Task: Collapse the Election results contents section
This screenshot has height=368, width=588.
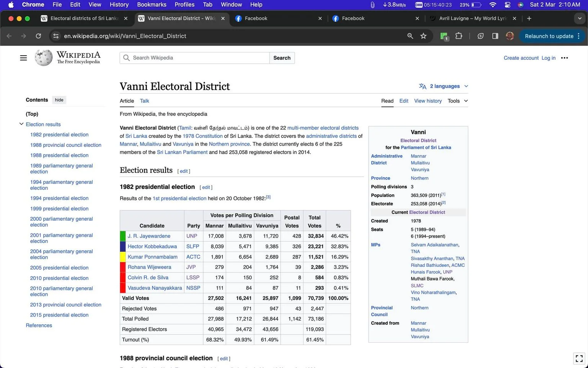Action: [21, 124]
